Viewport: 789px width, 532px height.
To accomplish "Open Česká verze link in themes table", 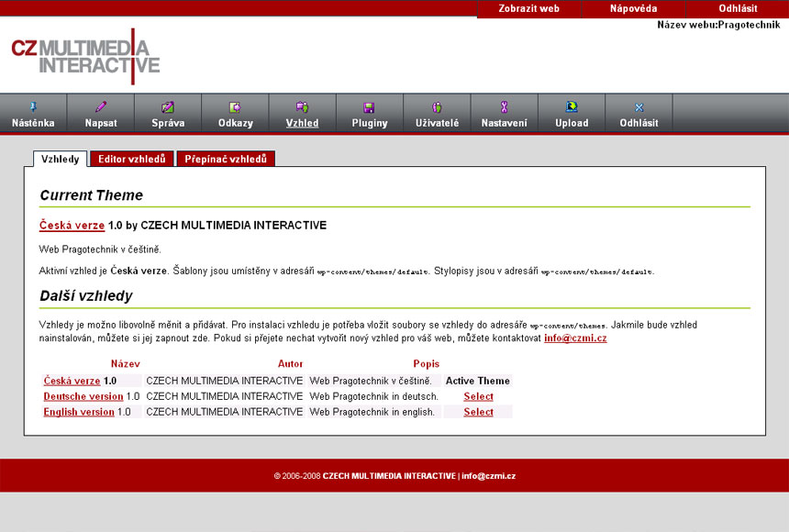I will 72,381.
